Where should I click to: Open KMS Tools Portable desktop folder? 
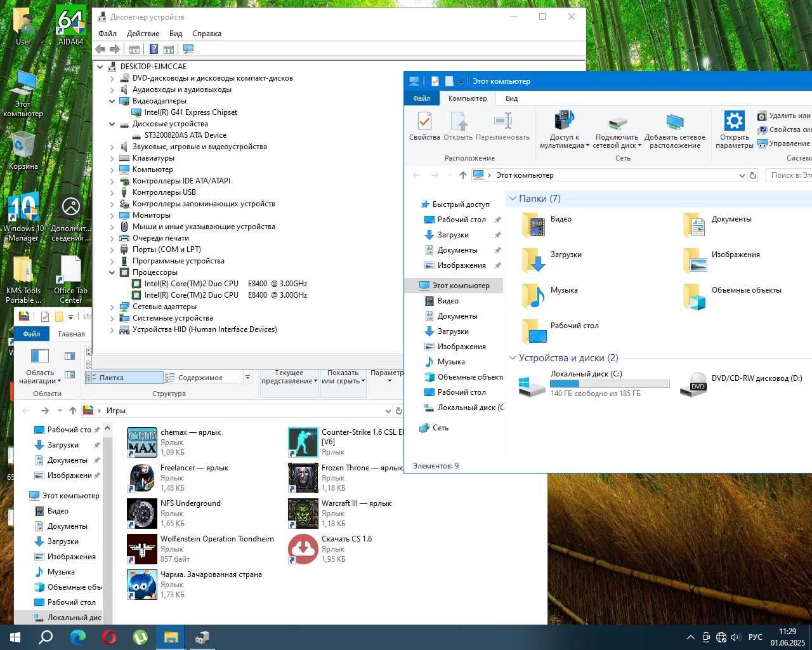(23, 280)
